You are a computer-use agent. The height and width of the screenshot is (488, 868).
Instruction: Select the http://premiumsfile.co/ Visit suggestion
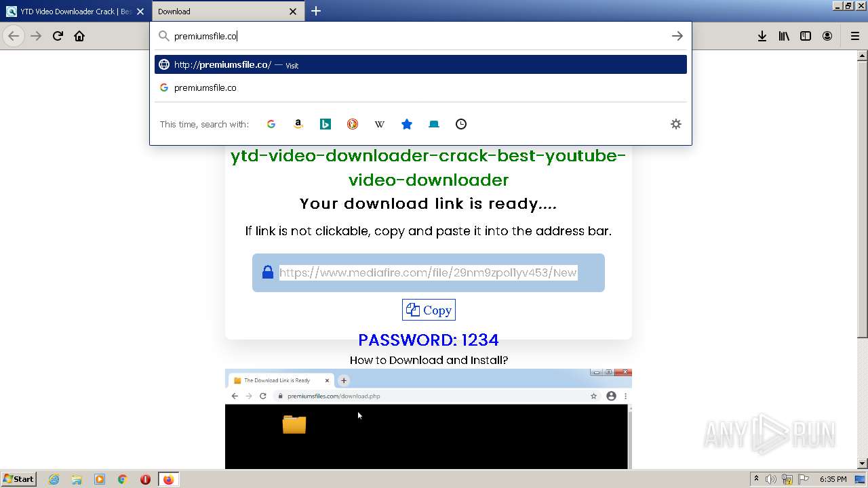(x=420, y=64)
